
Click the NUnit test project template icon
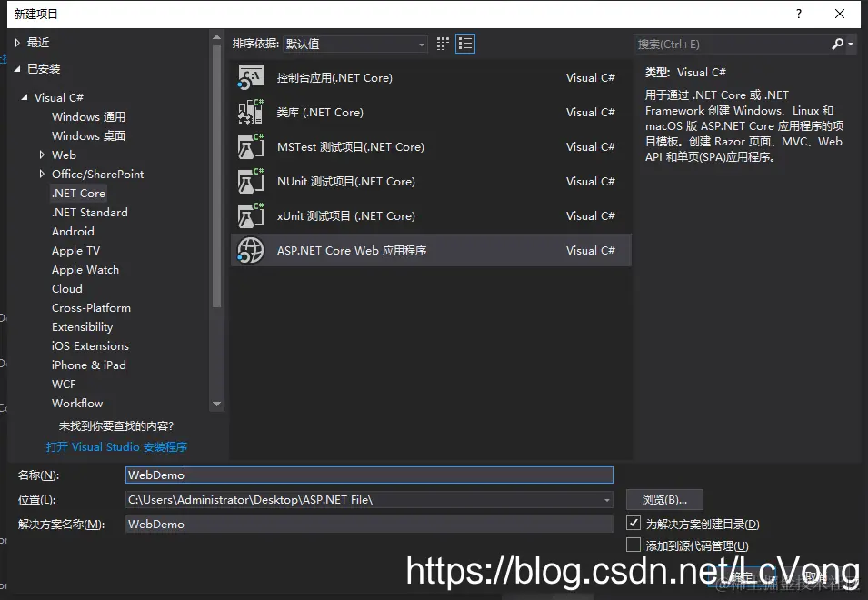point(251,181)
